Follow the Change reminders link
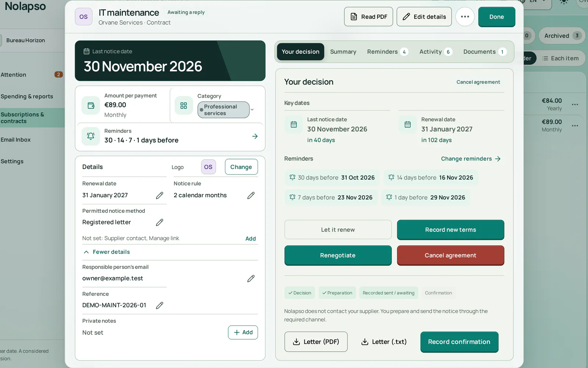The width and height of the screenshot is (588, 368). point(471,159)
